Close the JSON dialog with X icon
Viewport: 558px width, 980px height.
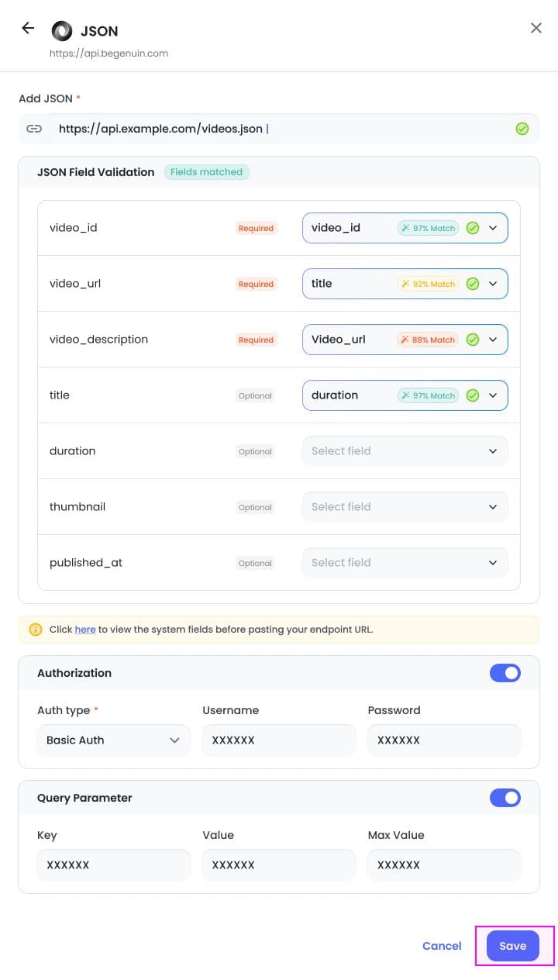(536, 28)
